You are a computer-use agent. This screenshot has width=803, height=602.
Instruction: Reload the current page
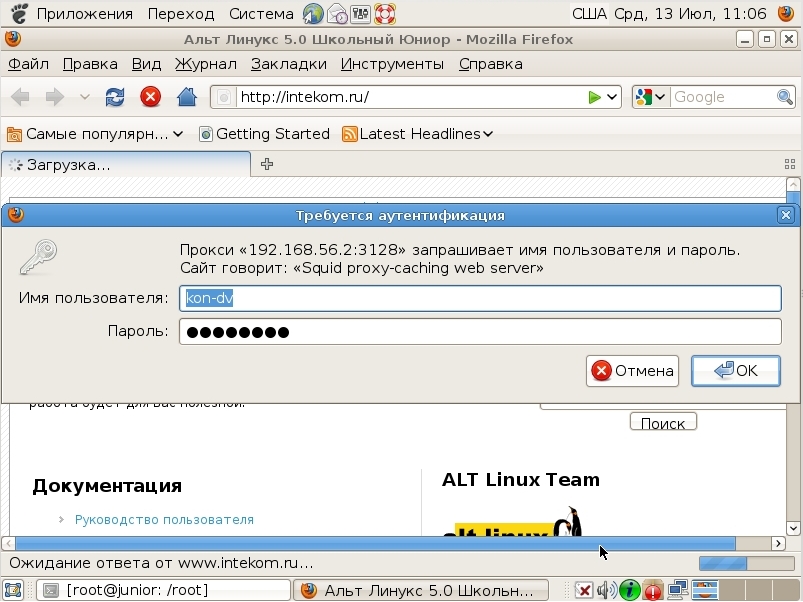click(115, 97)
